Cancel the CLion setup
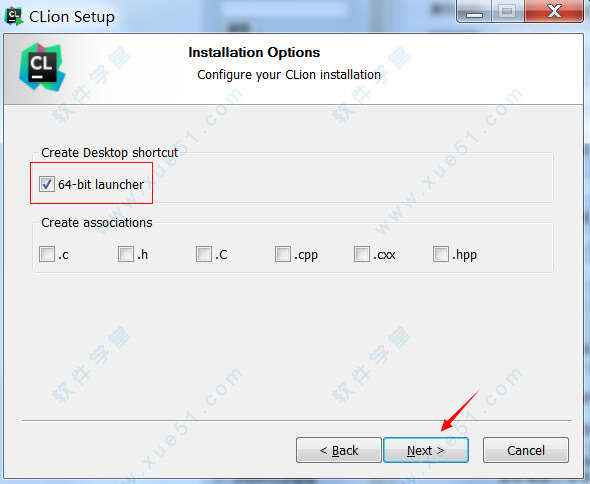590x484 pixels. coord(526,450)
